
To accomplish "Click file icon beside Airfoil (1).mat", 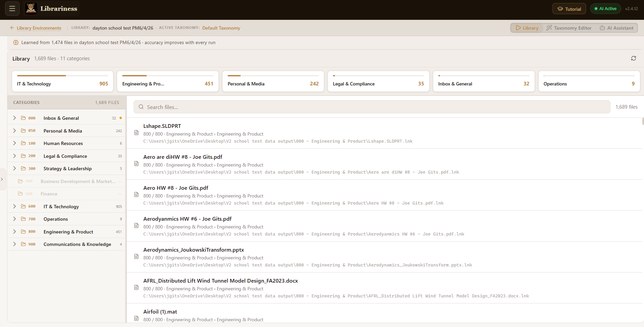I will point(136,318).
